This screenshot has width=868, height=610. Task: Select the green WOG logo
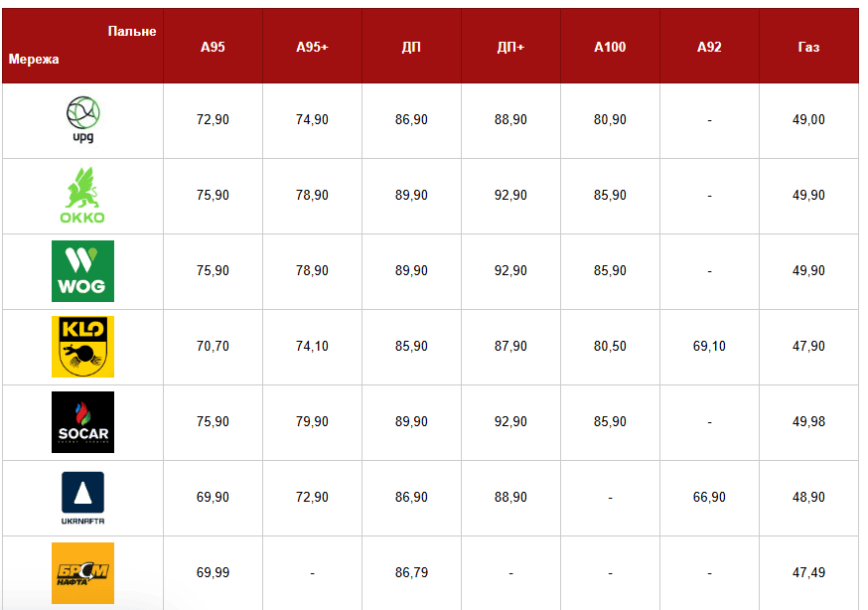coord(82,271)
